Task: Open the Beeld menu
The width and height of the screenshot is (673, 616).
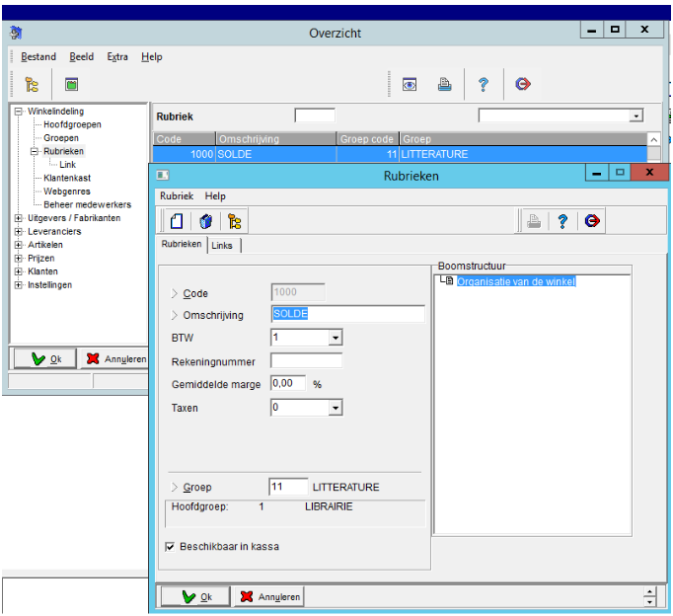Action: (x=82, y=56)
